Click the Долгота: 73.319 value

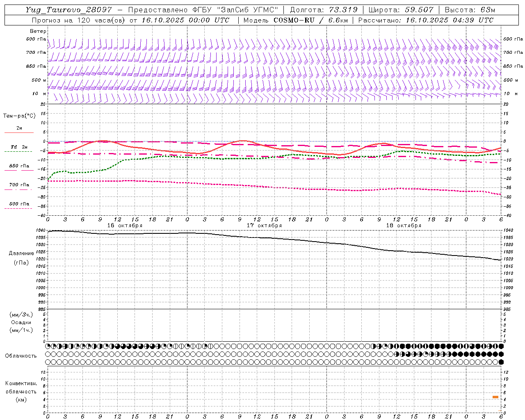(x=324, y=10)
